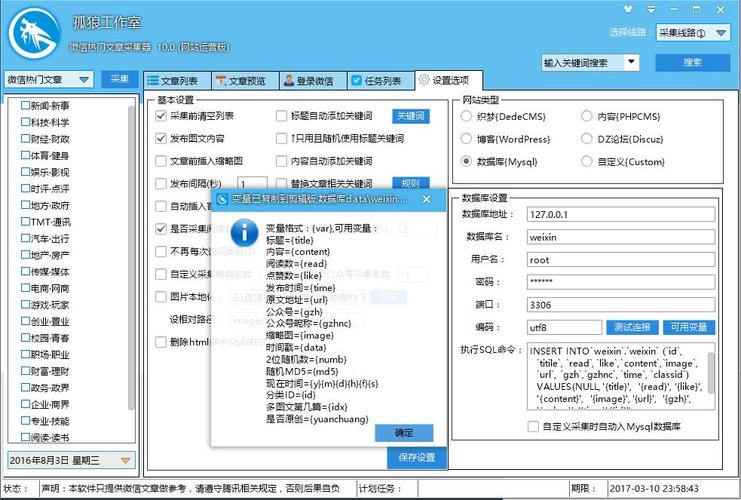
Task: Check the 科技·科学 category
Action: click(x=26, y=122)
